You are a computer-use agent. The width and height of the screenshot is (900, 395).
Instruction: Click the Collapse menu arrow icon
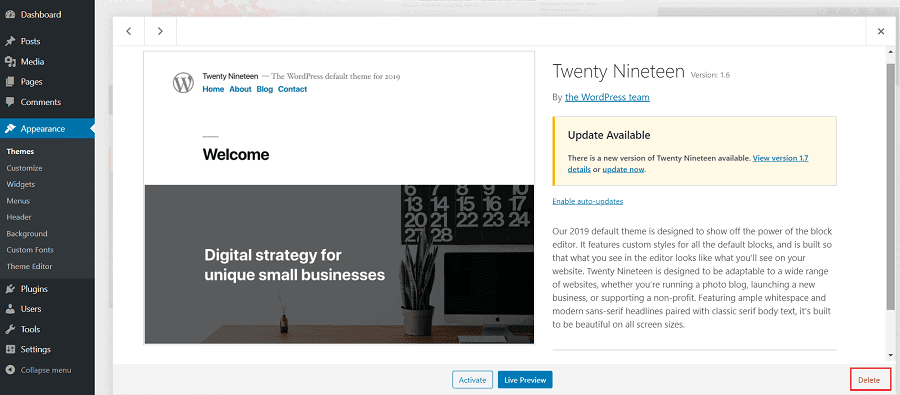[x=10, y=370]
